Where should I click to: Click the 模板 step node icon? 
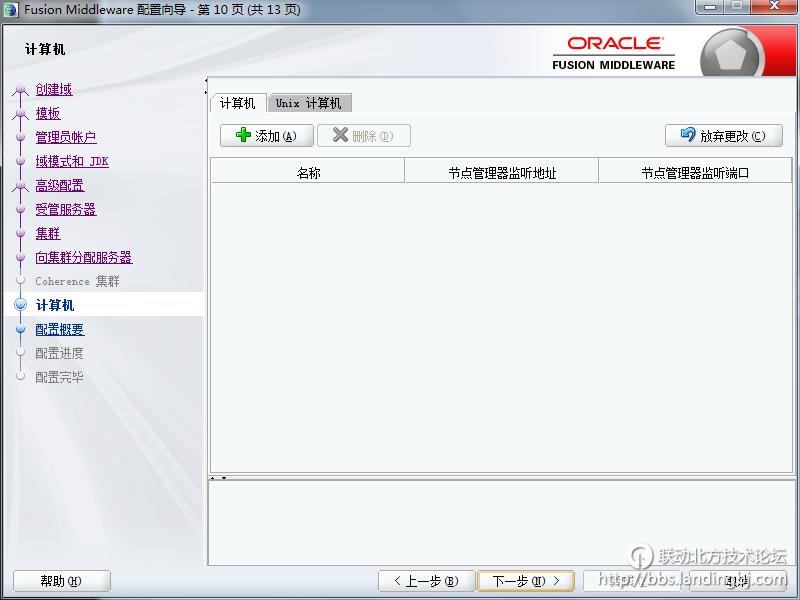point(20,114)
